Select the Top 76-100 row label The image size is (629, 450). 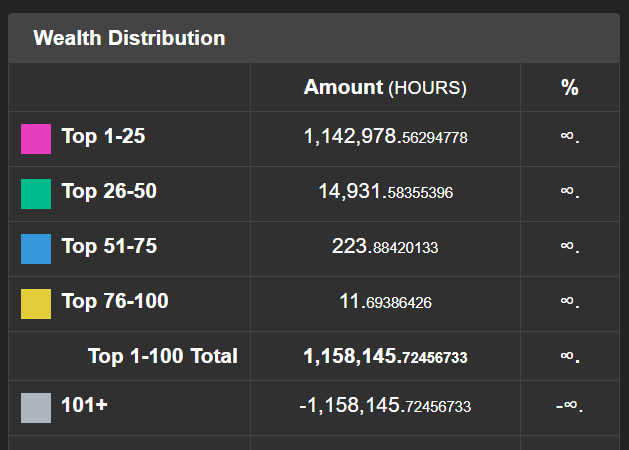[115, 301]
